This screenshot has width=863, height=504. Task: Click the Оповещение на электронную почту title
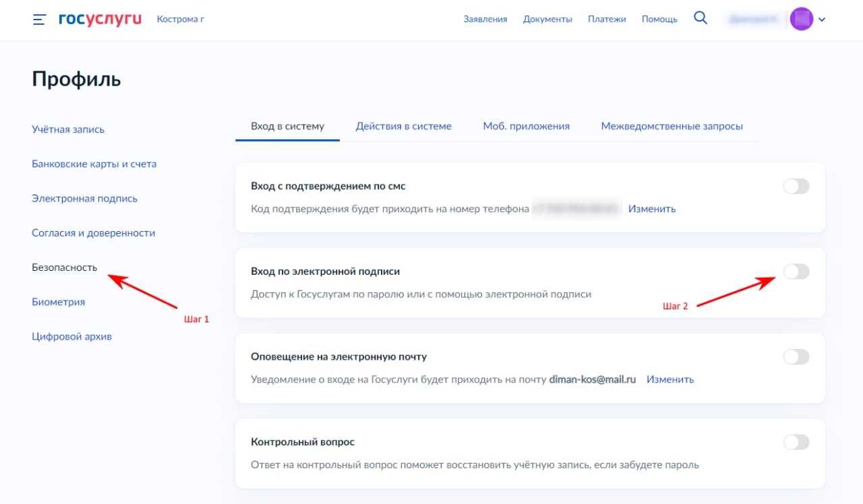(x=338, y=356)
